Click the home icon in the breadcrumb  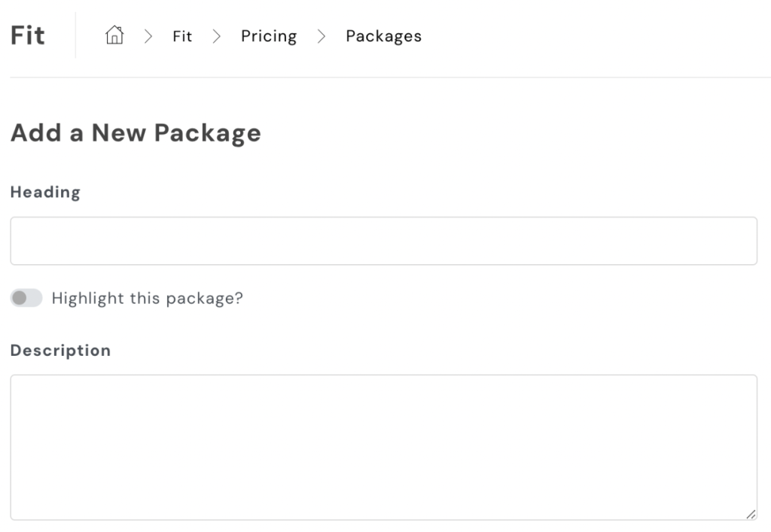[x=114, y=35]
